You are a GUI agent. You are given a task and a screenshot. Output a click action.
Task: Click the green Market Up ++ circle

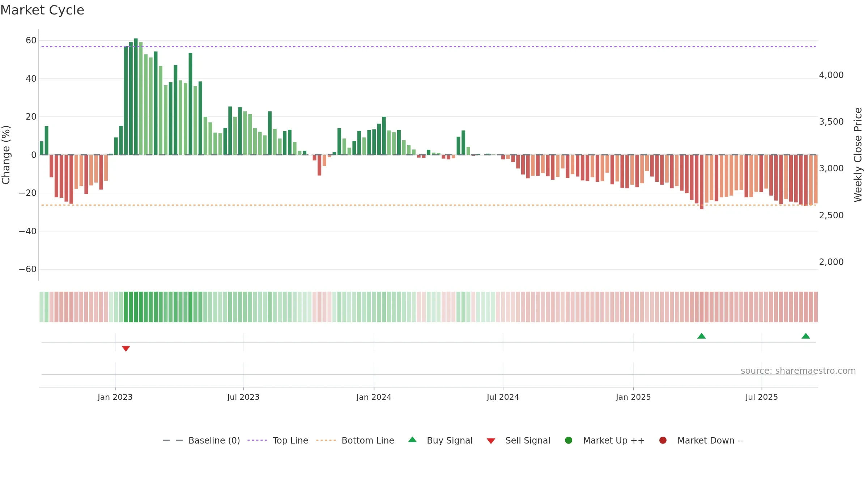(x=569, y=440)
